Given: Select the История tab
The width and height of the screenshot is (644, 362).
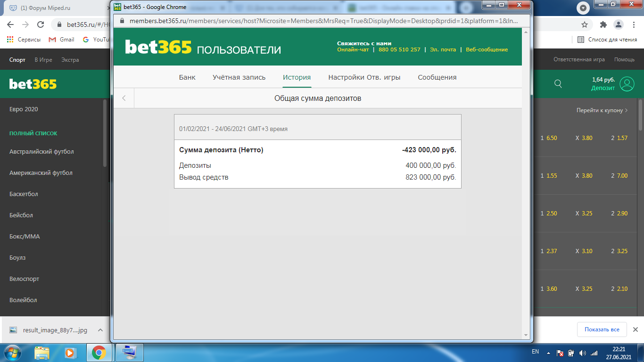Looking at the screenshot, I should [x=297, y=77].
